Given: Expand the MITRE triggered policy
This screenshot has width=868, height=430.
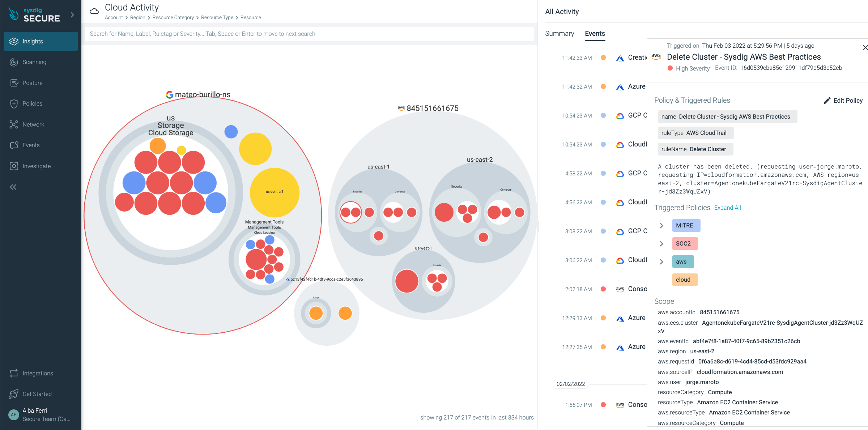Looking at the screenshot, I should point(661,226).
